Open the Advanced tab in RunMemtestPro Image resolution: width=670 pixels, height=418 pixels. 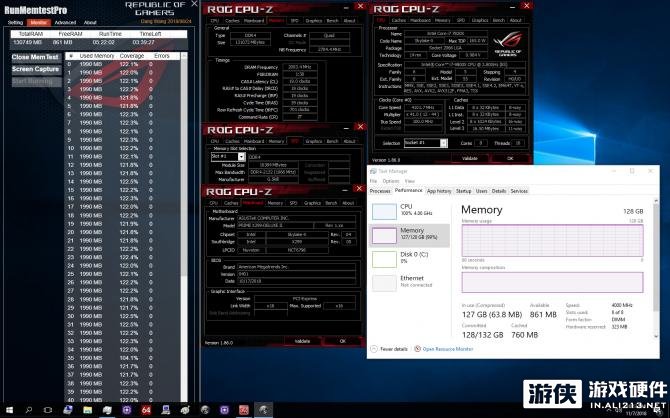click(65, 22)
